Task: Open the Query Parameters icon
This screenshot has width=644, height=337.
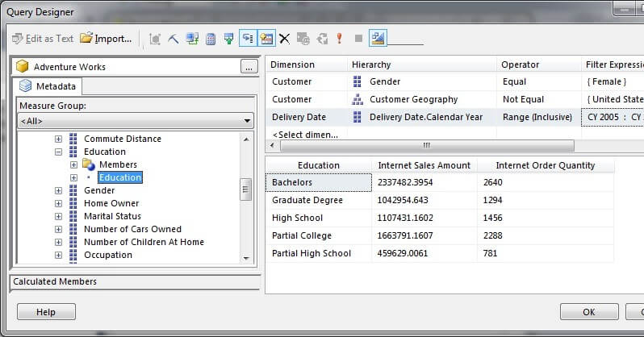Action: [x=303, y=39]
